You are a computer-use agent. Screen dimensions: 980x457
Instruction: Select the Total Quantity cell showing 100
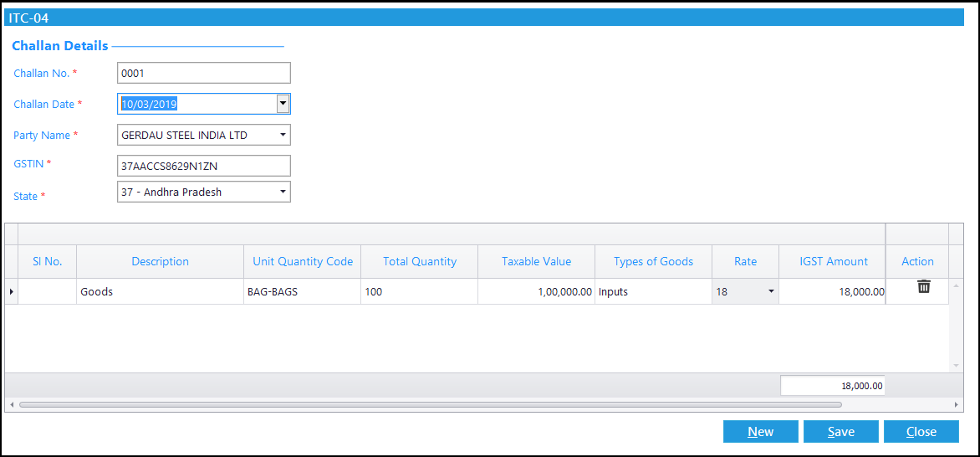420,292
